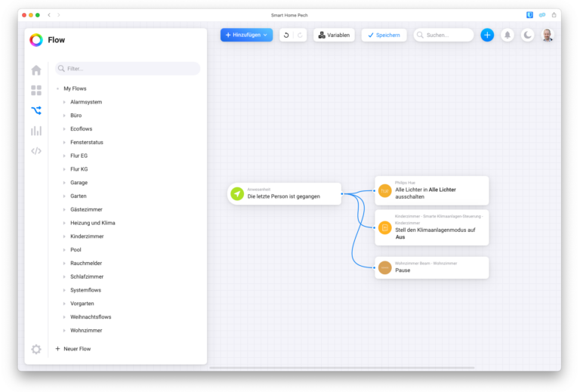Open the Script code icon in sidebar
Screen dimensions: 580x392
[36, 151]
